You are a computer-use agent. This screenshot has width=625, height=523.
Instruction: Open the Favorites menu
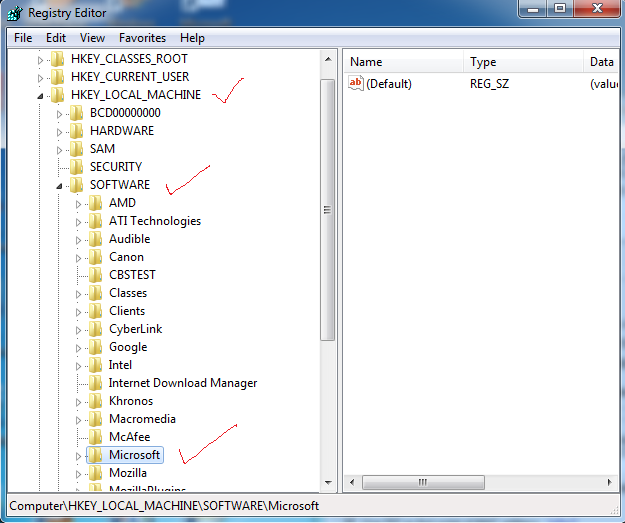pos(142,38)
